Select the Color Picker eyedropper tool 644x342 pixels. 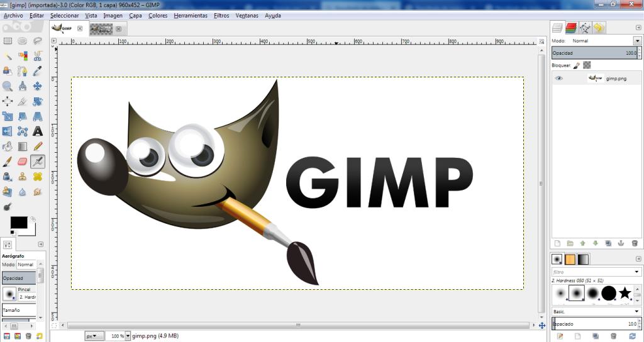click(37, 71)
